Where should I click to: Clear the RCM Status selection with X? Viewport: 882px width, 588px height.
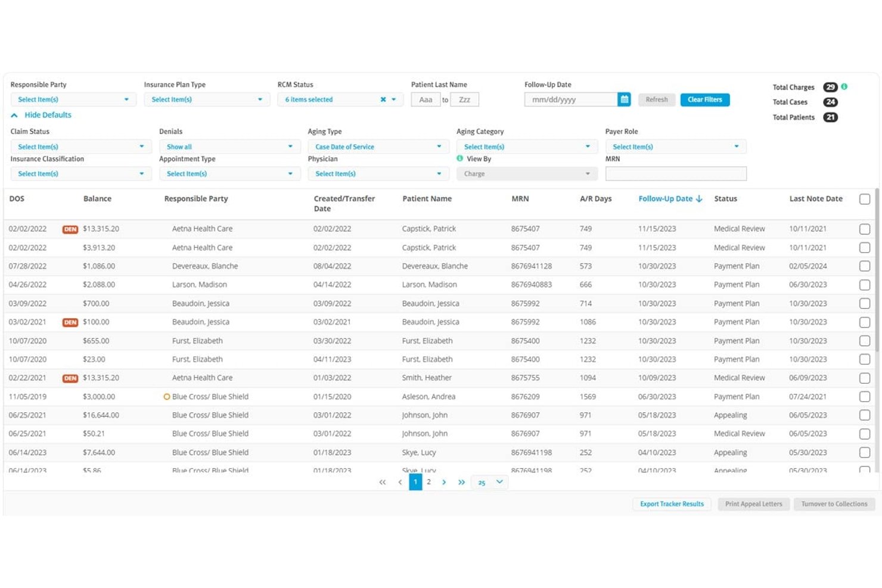pyautogui.click(x=383, y=99)
